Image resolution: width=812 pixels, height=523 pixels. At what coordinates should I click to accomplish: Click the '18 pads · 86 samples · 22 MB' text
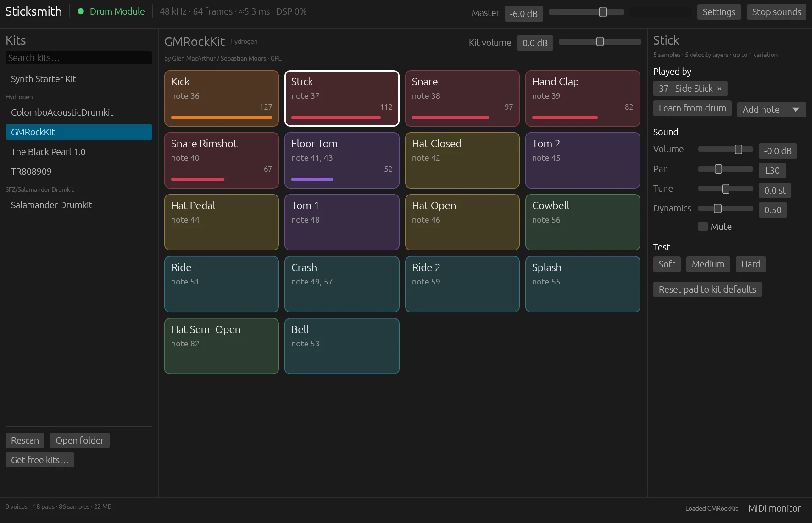point(72,506)
